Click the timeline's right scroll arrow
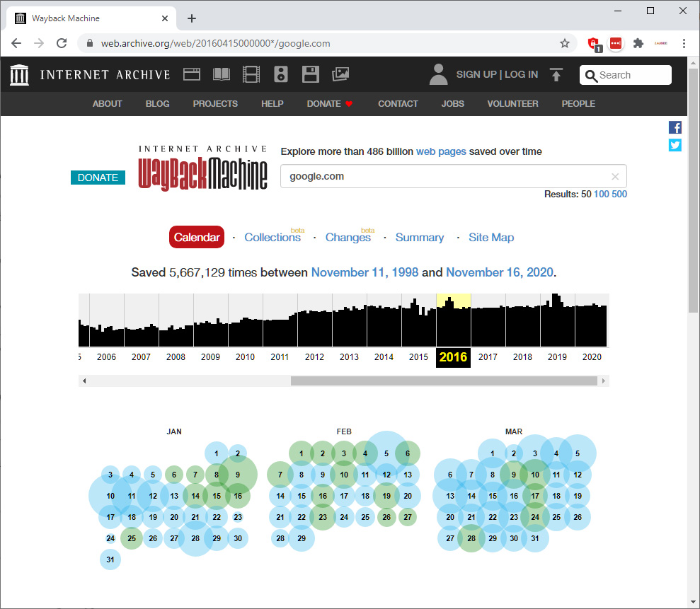Viewport: 700px width, 609px height. pos(604,381)
